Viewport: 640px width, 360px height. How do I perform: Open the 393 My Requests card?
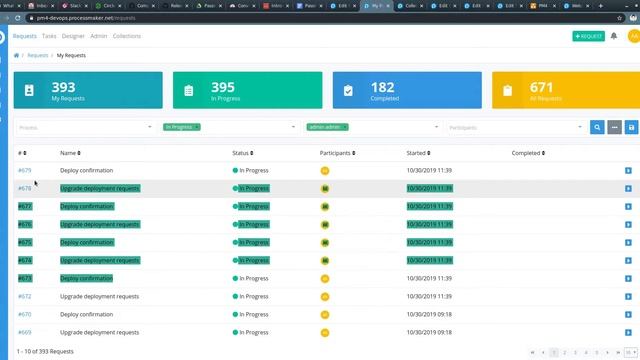tap(88, 90)
